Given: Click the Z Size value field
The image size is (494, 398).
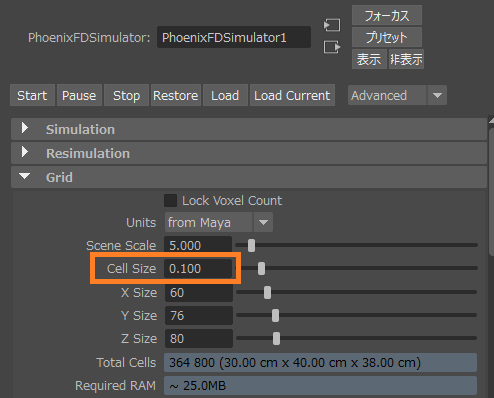Looking at the screenshot, I should [199, 338].
